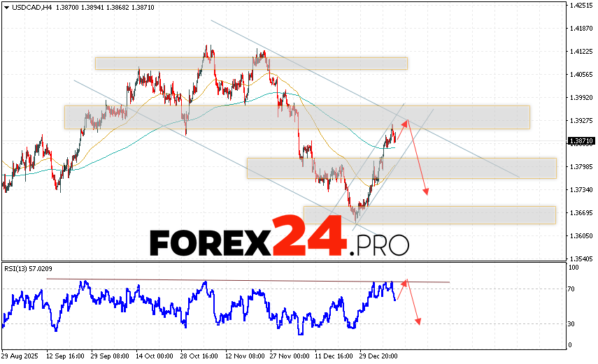This screenshot has width=598, height=364.
Task: Select the topmost grey resistance zone near 1.4092
Action: pyautogui.click(x=250, y=64)
